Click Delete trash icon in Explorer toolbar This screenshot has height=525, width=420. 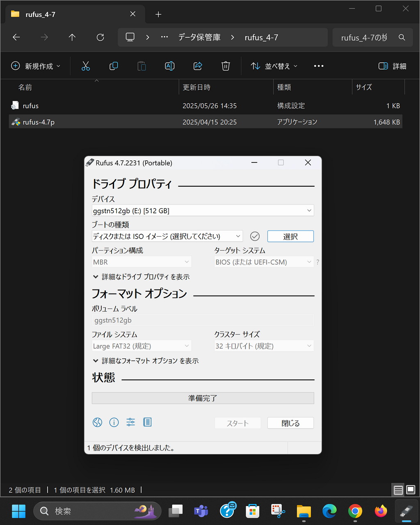226,66
